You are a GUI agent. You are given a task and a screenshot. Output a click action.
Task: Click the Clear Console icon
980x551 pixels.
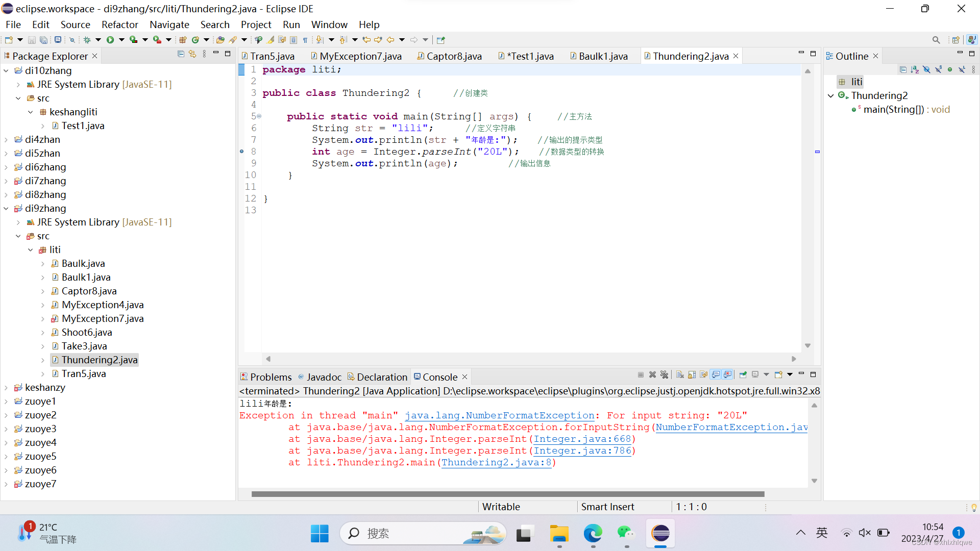[680, 375]
